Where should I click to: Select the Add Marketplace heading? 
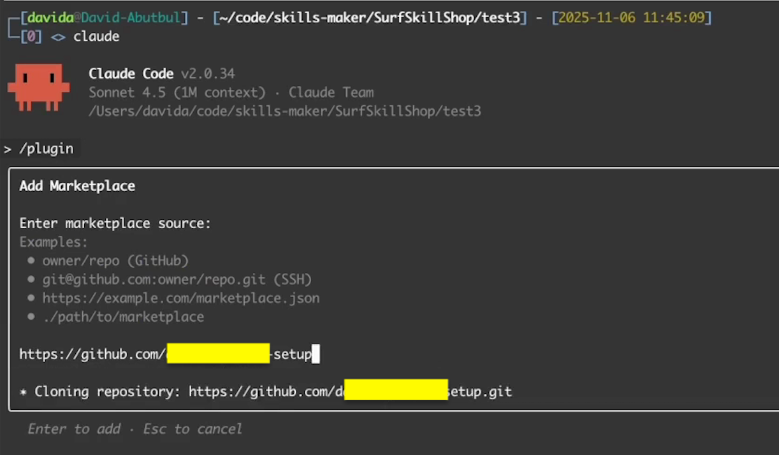click(x=77, y=186)
